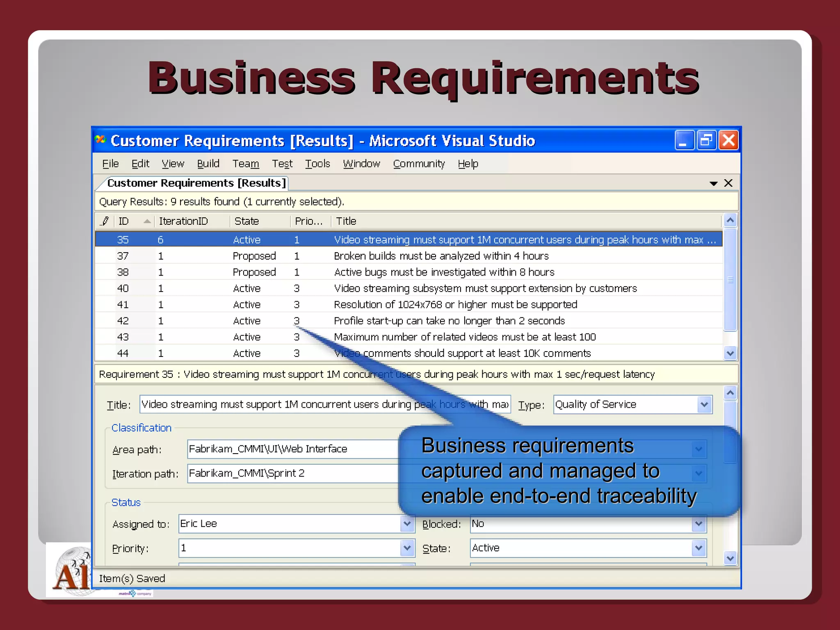Sort results by the State column
The image size is (840, 630).
(x=260, y=221)
